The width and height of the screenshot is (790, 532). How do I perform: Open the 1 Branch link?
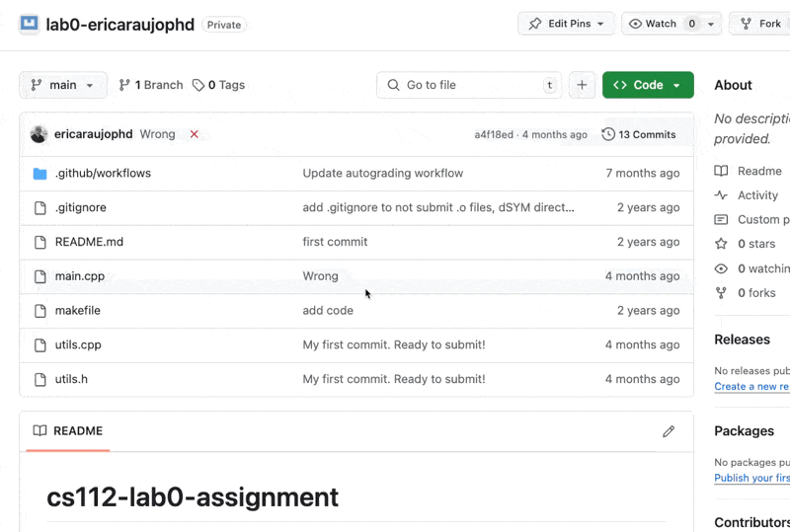click(151, 85)
